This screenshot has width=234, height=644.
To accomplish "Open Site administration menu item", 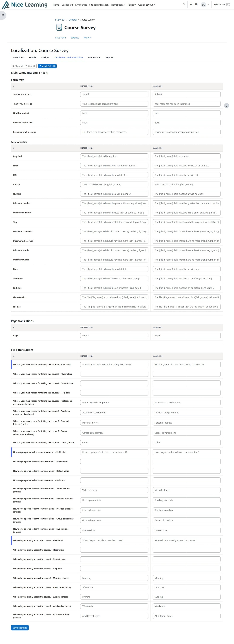I will [x=99, y=5].
